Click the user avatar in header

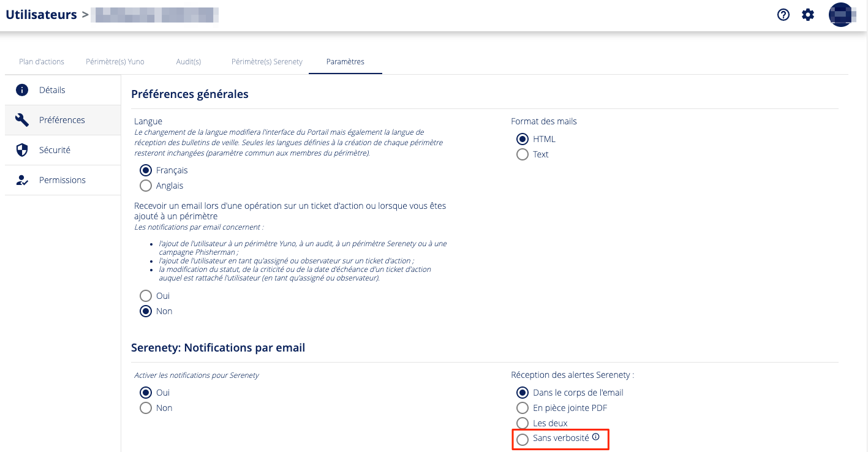tap(841, 15)
